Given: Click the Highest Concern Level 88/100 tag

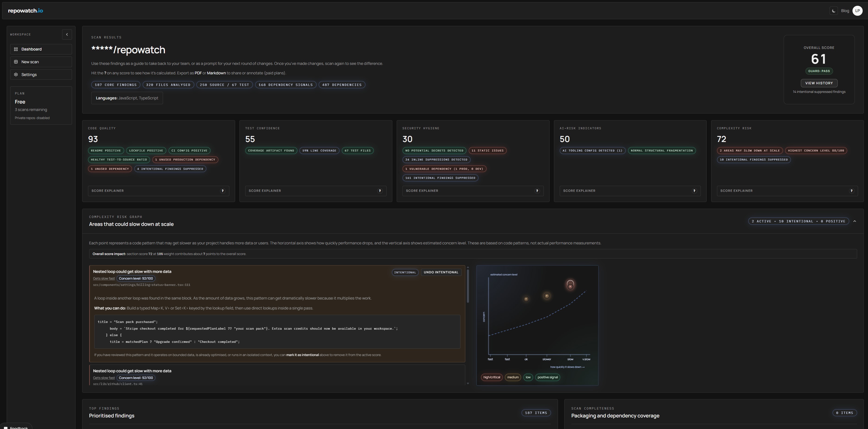Looking at the screenshot, I should [x=816, y=151].
